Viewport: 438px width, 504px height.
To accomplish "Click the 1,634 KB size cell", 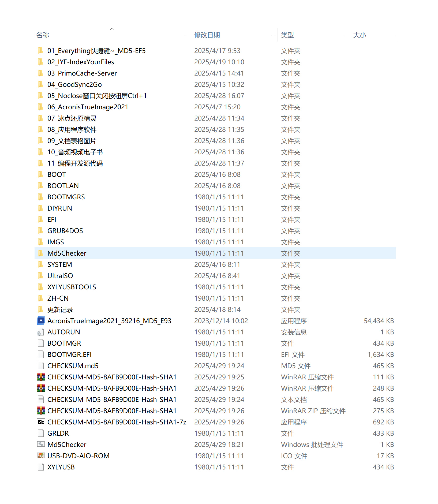I will (x=381, y=354).
